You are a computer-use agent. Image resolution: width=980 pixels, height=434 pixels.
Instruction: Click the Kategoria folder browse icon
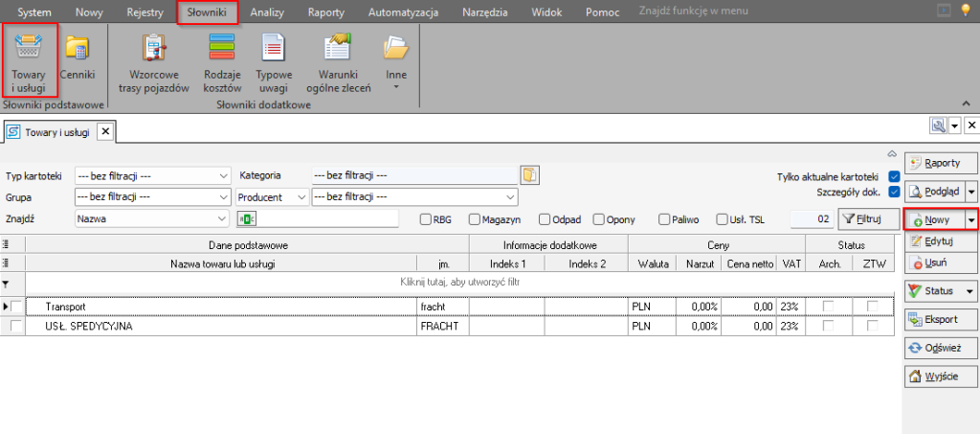click(x=529, y=174)
